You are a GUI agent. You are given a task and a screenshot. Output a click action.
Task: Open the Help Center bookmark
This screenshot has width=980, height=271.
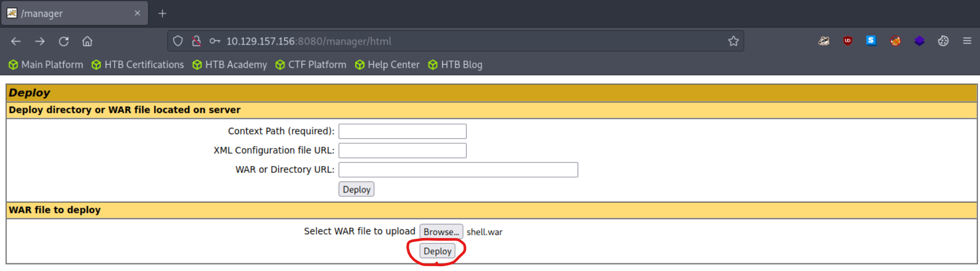[x=388, y=65]
